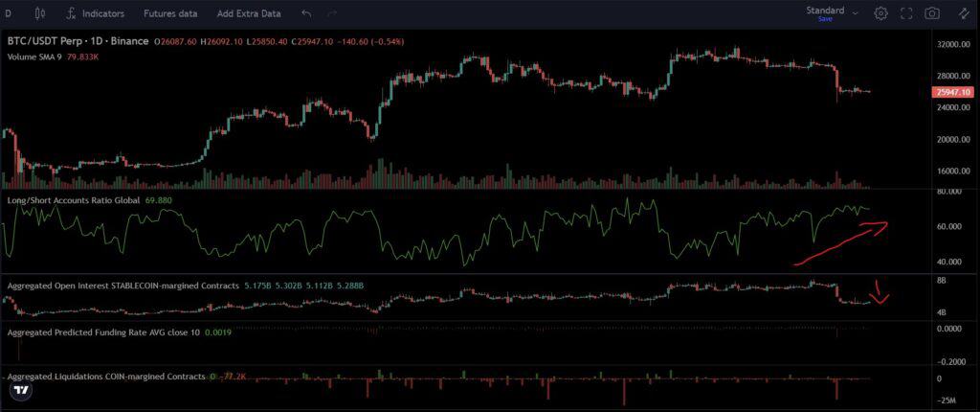Click Aggregated Open Interest STABLECOIN-margined legend
The image size is (980, 412).
[x=122, y=286]
